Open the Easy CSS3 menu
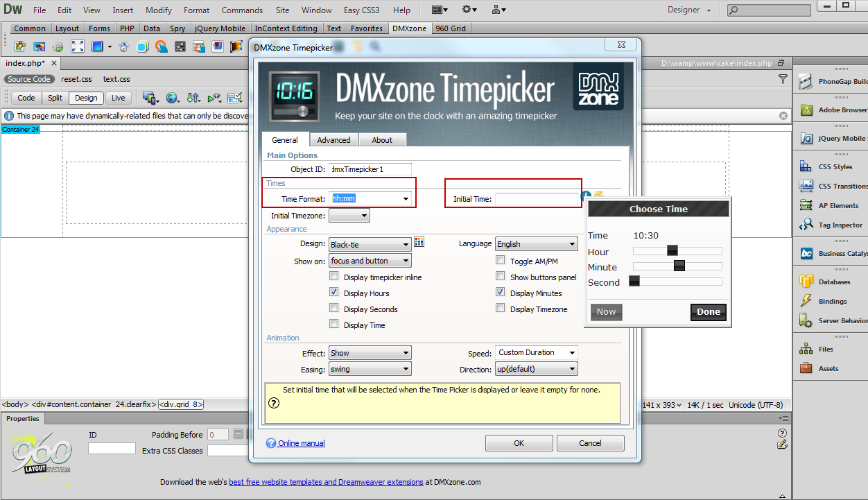 tap(361, 10)
